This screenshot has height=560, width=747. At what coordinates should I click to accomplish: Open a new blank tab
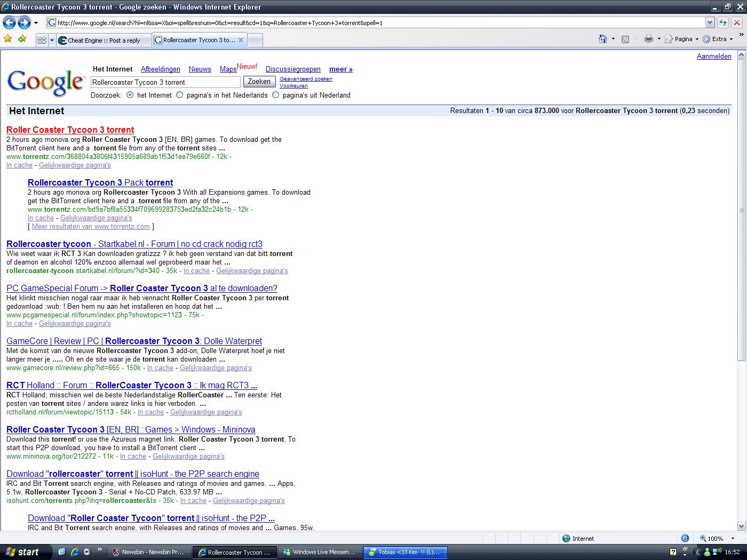click(x=255, y=40)
